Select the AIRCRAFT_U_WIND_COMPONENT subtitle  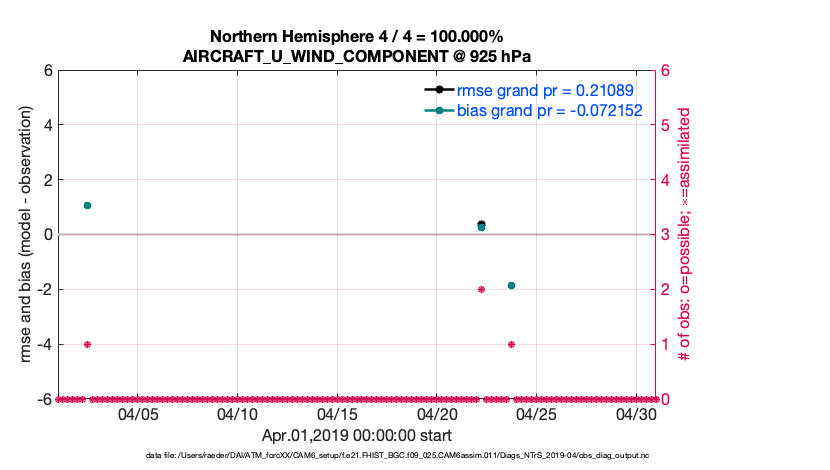point(356,56)
